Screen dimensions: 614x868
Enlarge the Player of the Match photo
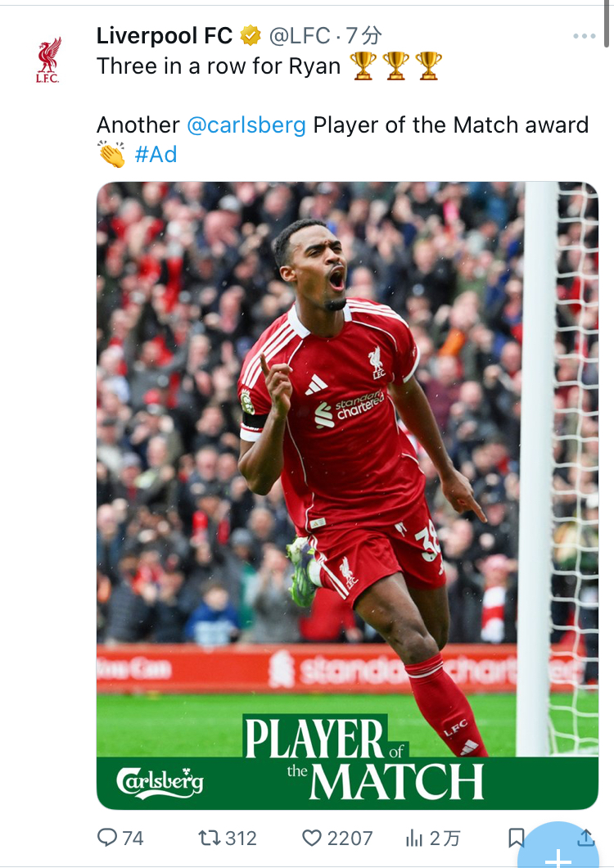click(x=347, y=495)
